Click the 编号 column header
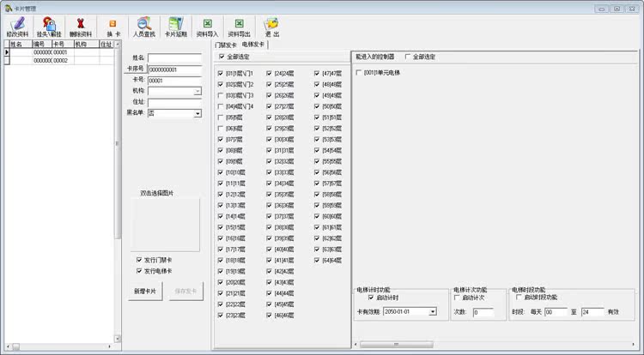 tap(42, 44)
